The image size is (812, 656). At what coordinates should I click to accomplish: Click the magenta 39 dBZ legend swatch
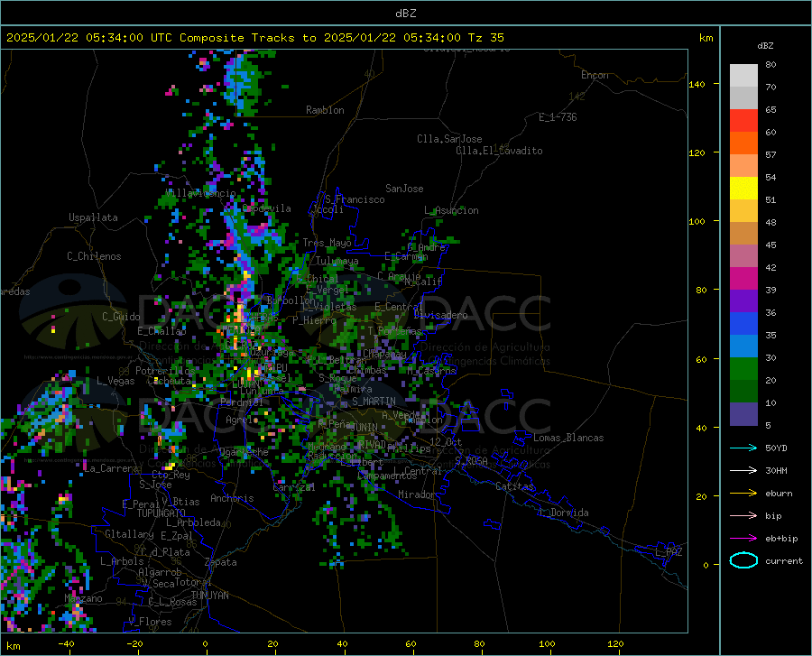pos(743,279)
